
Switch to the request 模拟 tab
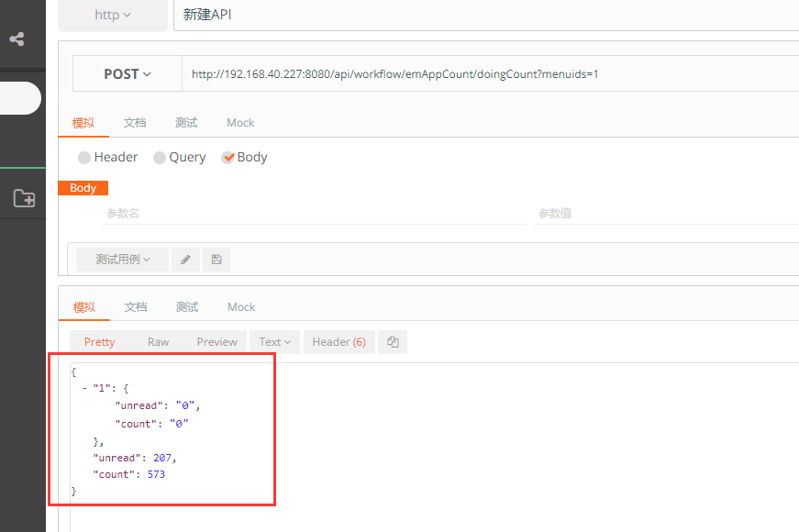point(83,123)
